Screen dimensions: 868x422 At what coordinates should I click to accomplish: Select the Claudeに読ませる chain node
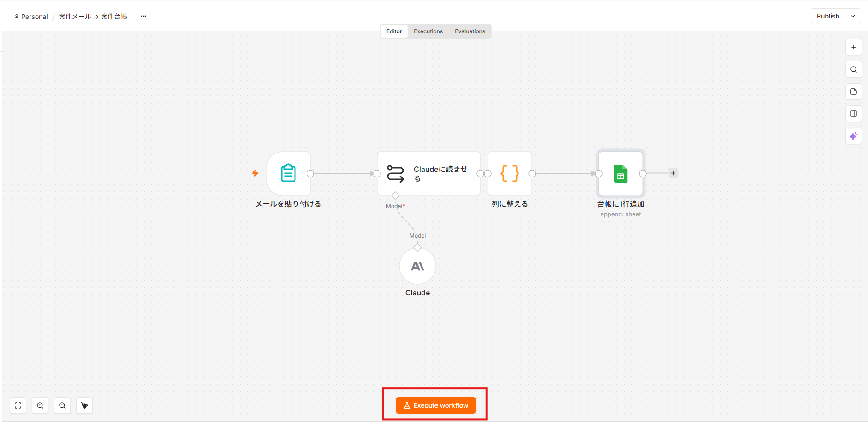pyautogui.click(x=428, y=173)
